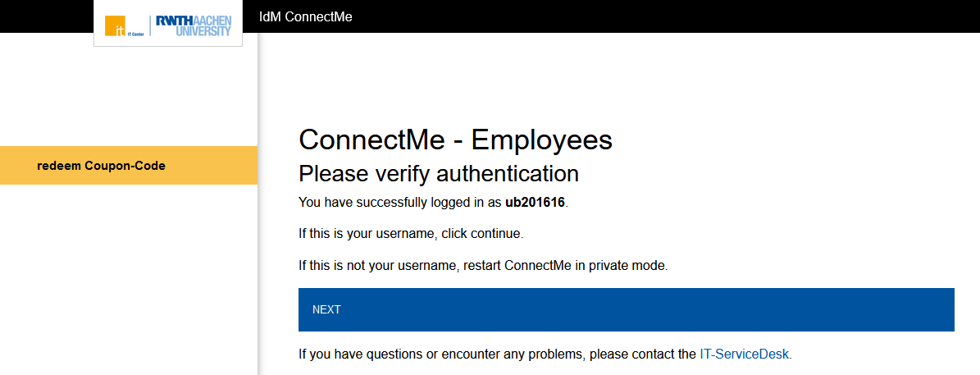Viewport: 980px width, 375px height.
Task: Click the "ConnectMe - Employees" heading
Action: pos(455,139)
